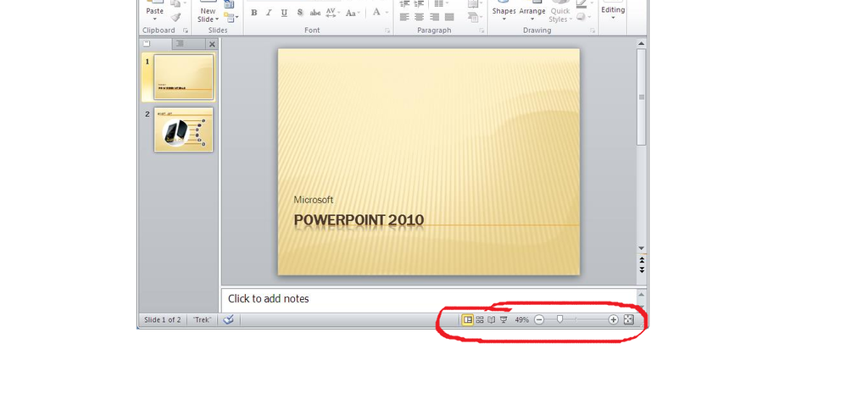The height and width of the screenshot is (410, 868).
Task: Toggle Underline formatting
Action: pyautogui.click(x=284, y=13)
